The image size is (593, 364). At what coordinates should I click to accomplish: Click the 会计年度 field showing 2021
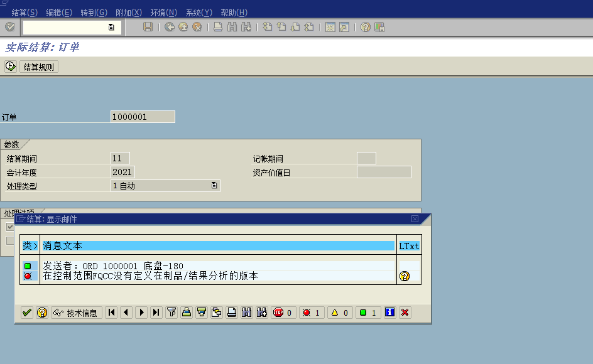click(122, 172)
